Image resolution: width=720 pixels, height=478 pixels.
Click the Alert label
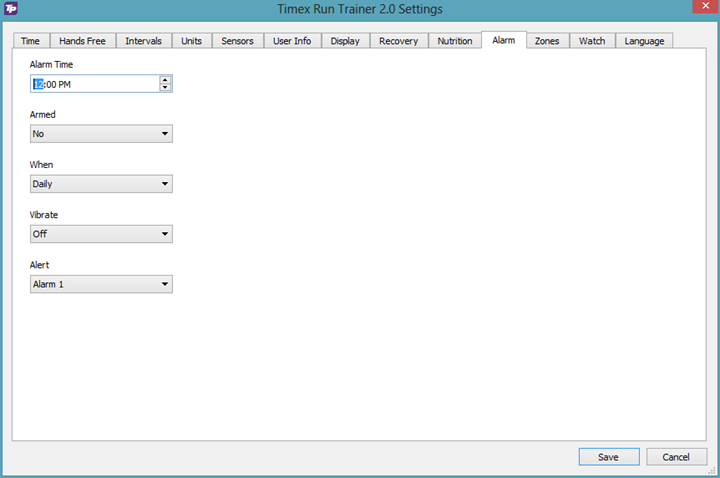pos(39,265)
